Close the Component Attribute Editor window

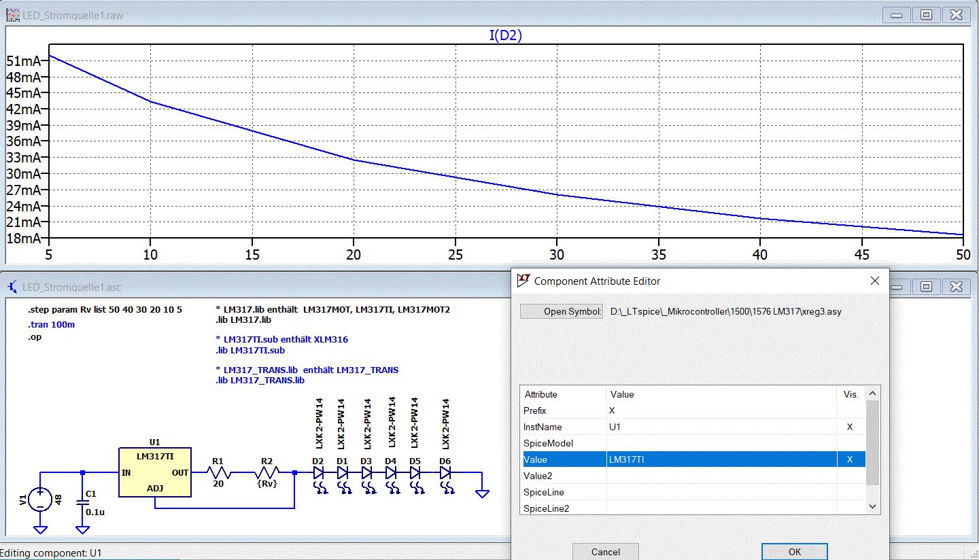click(874, 281)
